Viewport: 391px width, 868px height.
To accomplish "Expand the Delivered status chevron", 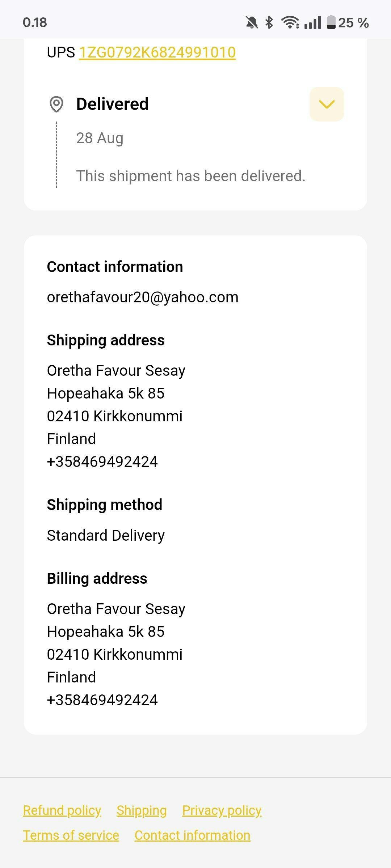I will click(327, 104).
